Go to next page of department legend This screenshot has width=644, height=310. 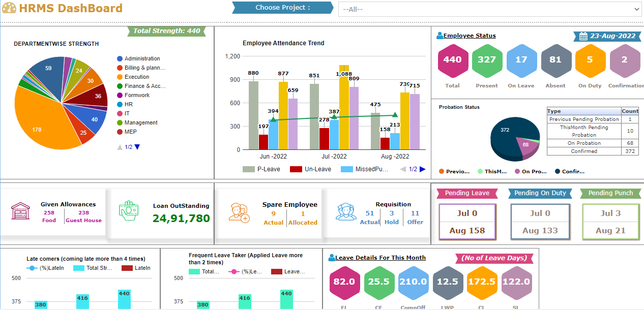tap(137, 147)
